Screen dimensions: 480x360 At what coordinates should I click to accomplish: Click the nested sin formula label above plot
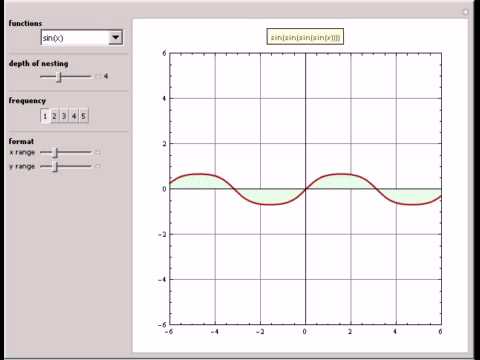(x=305, y=37)
